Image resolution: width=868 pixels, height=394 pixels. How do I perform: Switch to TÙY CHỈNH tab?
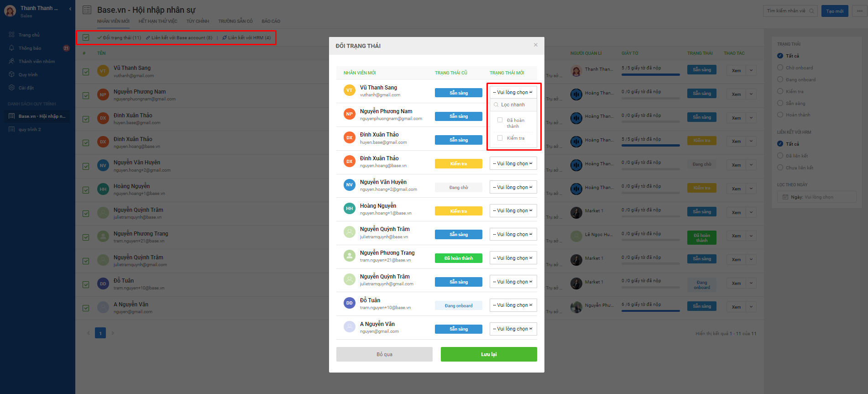[x=198, y=21]
